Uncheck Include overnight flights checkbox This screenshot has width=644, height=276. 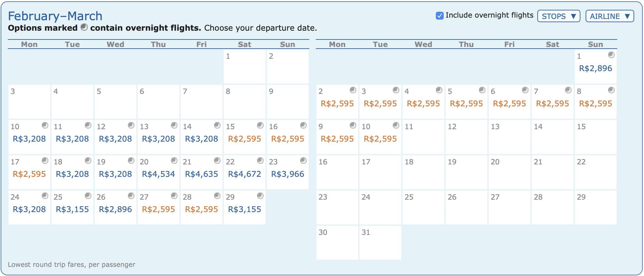tap(440, 16)
